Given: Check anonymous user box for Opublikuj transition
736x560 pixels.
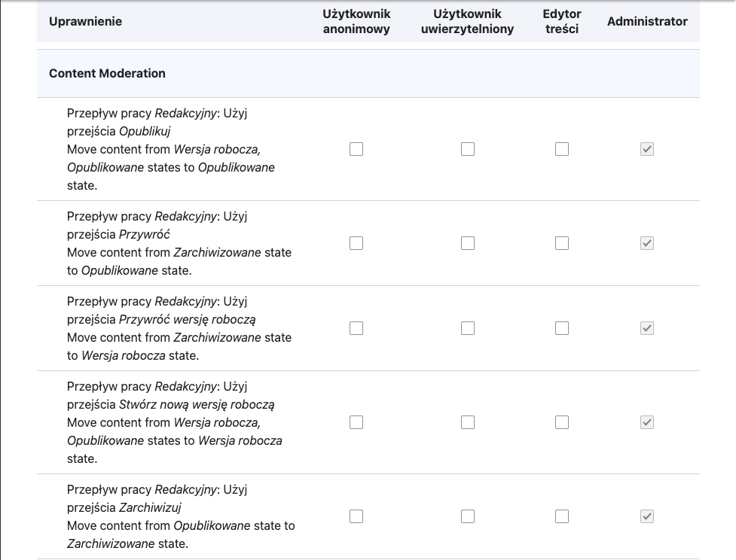Looking at the screenshot, I should [x=356, y=149].
